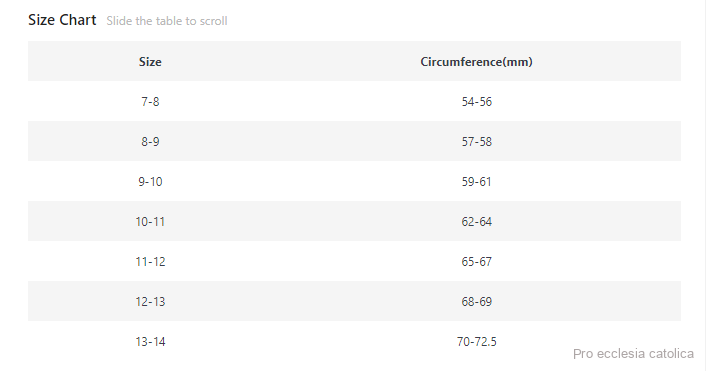
Task: Select the Circumference(mm) column header
Action: point(476,62)
